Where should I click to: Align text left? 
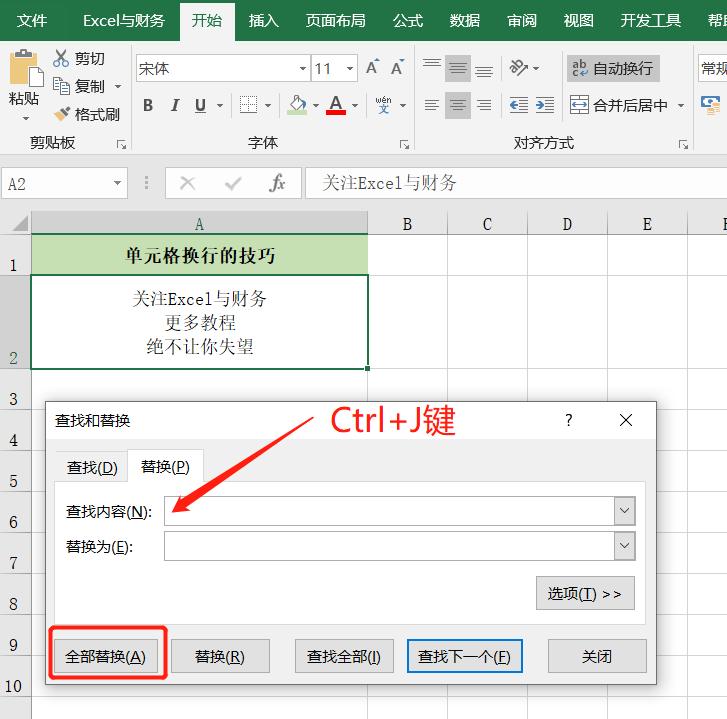pos(432,105)
